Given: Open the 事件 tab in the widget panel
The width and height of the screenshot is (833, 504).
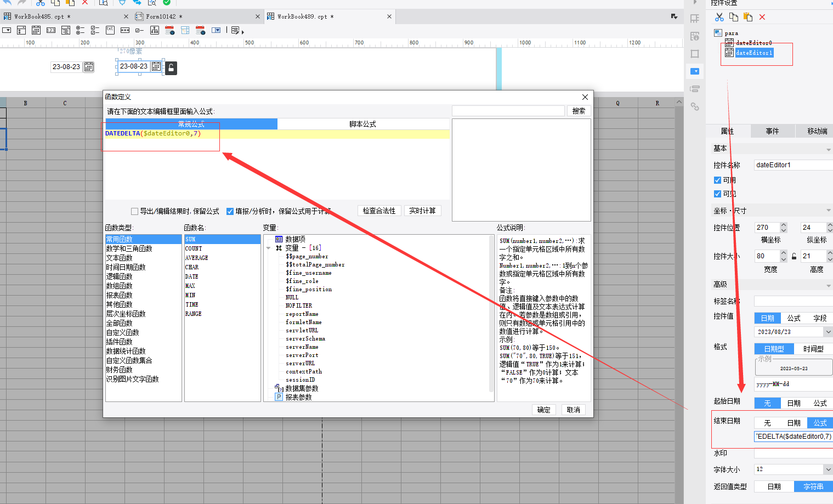Looking at the screenshot, I should (772, 131).
